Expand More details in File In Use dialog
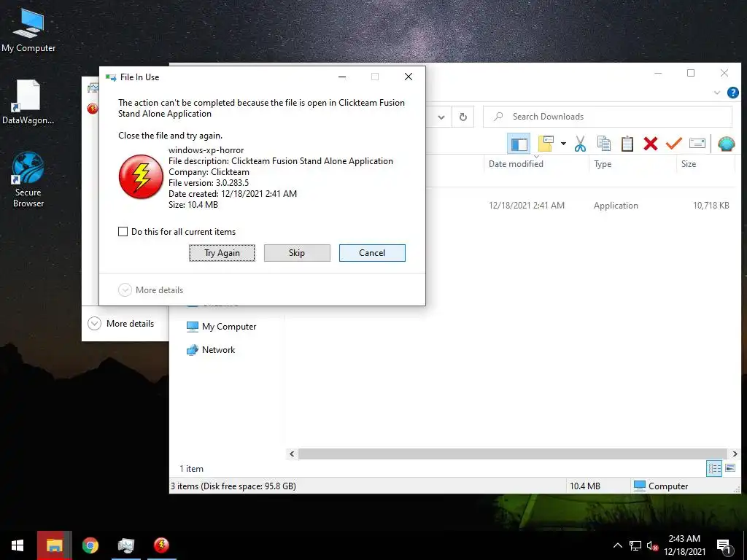Screen dimensions: 747x560 point(150,290)
